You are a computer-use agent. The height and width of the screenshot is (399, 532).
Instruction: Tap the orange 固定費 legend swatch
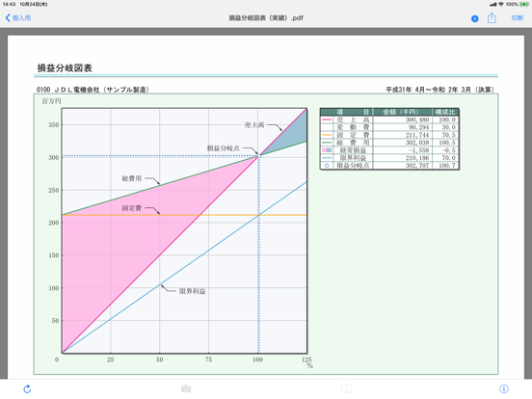coord(327,135)
